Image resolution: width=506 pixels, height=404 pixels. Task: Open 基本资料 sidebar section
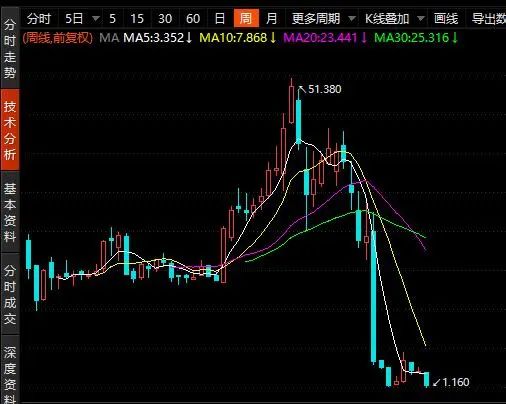(10, 212)
